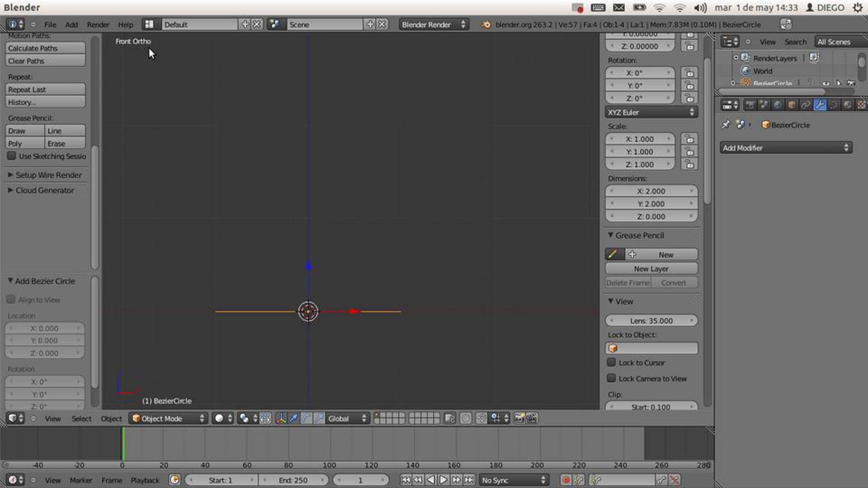This screenshot has width=868, height=488.
Task: Open the Object Mode dropdown
Action: (x=169, y=419)
